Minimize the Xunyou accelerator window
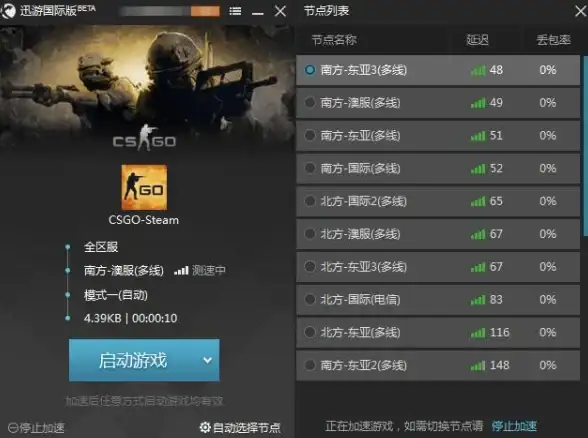The width and height of the screenshot is (588, 438). pos(258,13)
